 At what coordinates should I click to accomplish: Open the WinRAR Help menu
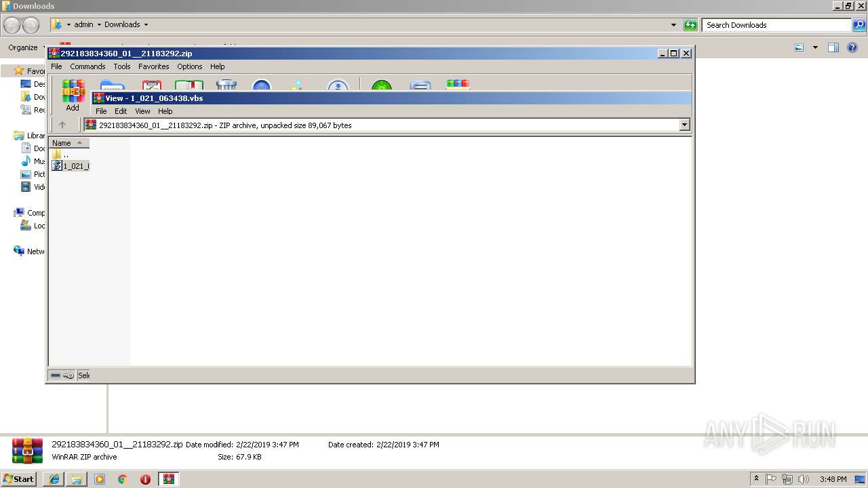[217, 66]
